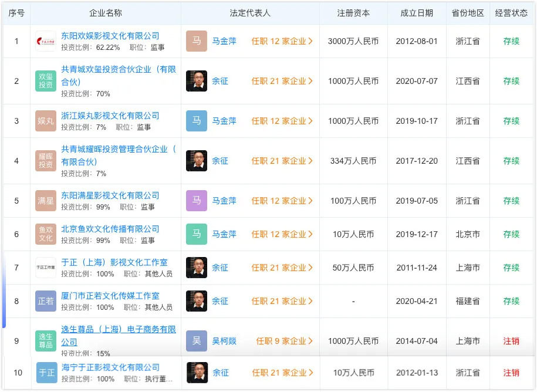The width and height of the screenshot is (537, 392).
Task: Click legal representative name 马金萍 in row 5
Action: coord(224,201)
